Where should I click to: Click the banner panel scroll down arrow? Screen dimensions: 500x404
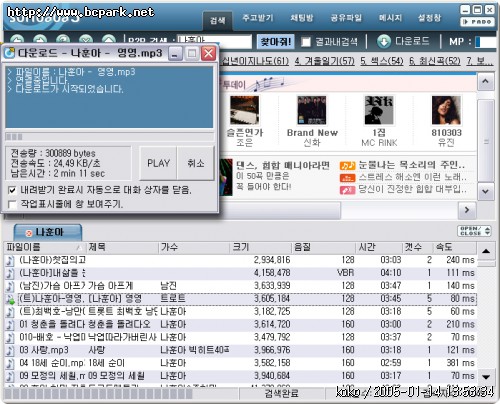coord(485,191)
